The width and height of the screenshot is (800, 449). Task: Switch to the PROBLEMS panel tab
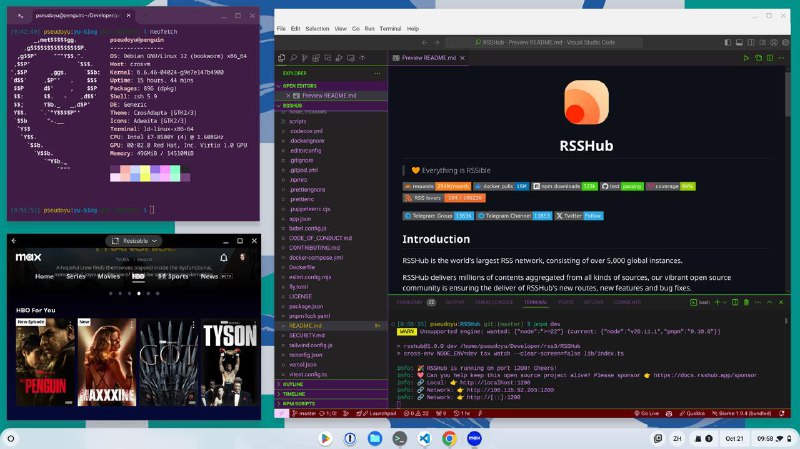pyautogui.click(x=409, y=301)
